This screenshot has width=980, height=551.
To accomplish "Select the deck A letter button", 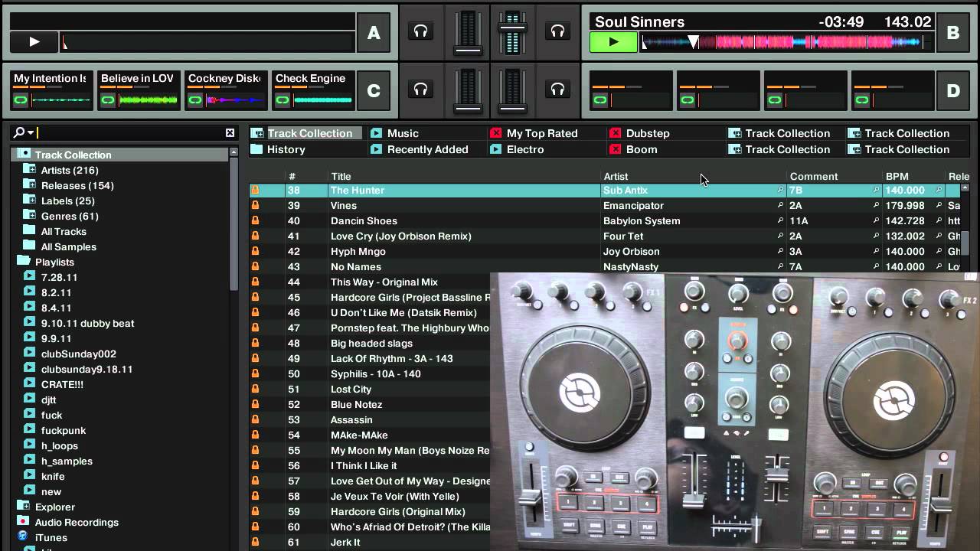I will click(x=374, y=33).
